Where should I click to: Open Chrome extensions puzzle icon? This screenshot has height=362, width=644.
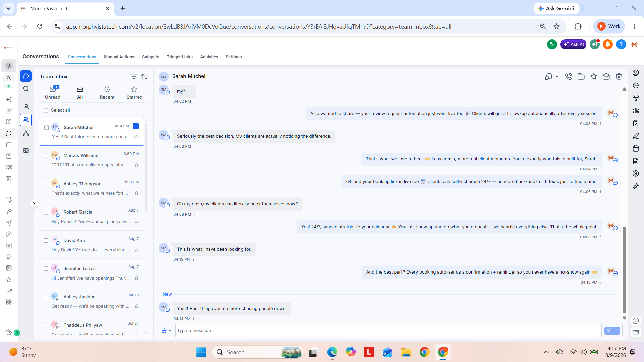(578, 26)
